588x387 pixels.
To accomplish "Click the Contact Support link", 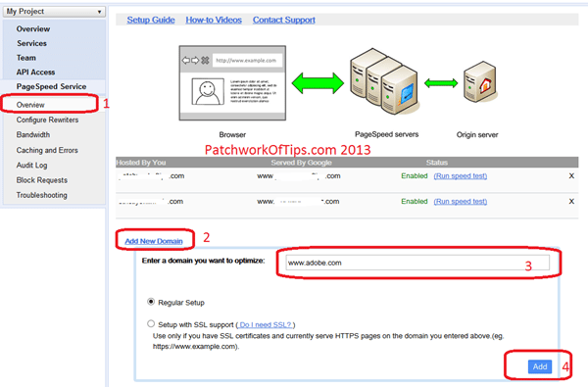I will [x=284, y=20].
